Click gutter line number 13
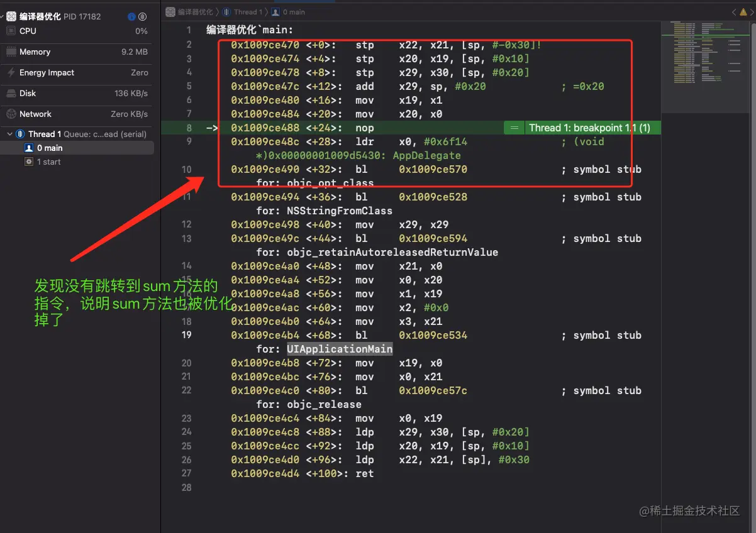The image size is (756, 533). tap(186, 238)
